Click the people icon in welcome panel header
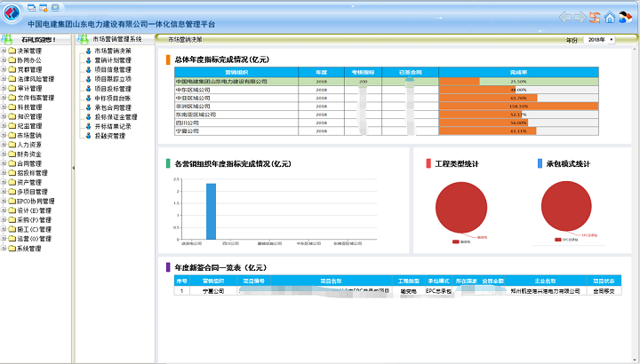The image size is (640, 364). click(x=7, y=40)
